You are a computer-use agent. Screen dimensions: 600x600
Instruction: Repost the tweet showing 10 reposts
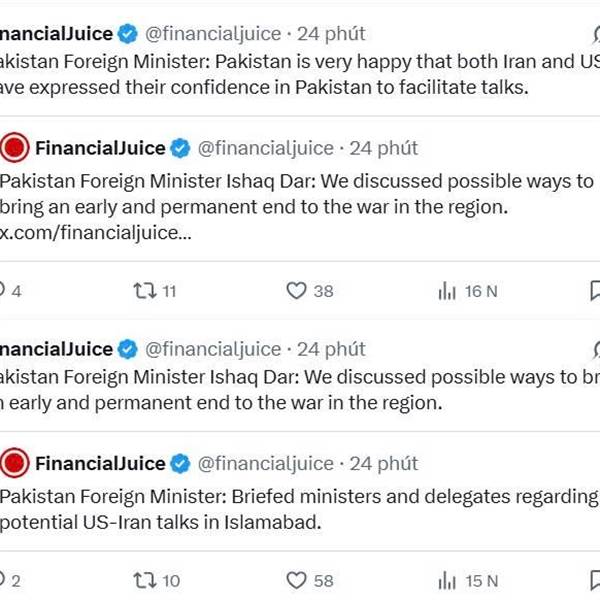(144, 580)
